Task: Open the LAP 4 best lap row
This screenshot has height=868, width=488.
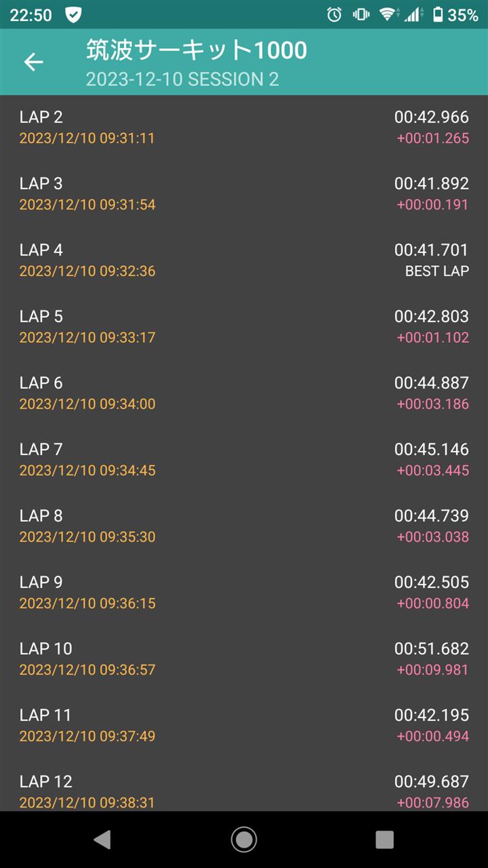Action: [x=244, y=260]
